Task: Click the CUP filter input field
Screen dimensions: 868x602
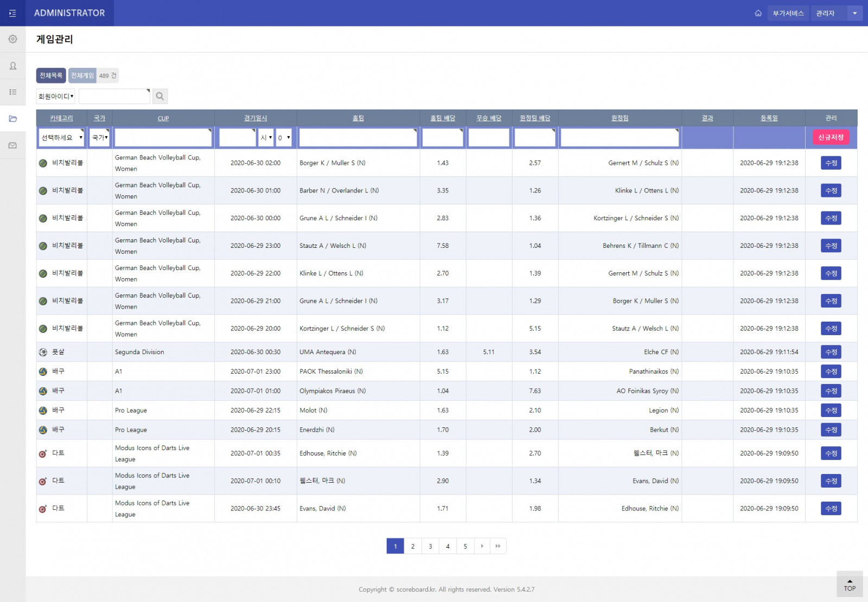Action: (163, 138)
